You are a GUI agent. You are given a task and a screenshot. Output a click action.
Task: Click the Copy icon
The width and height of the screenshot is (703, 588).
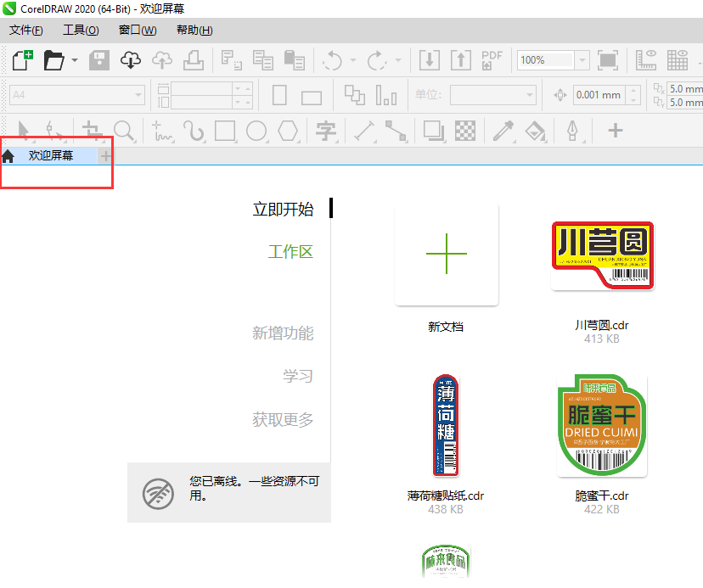tap(263, 60)
